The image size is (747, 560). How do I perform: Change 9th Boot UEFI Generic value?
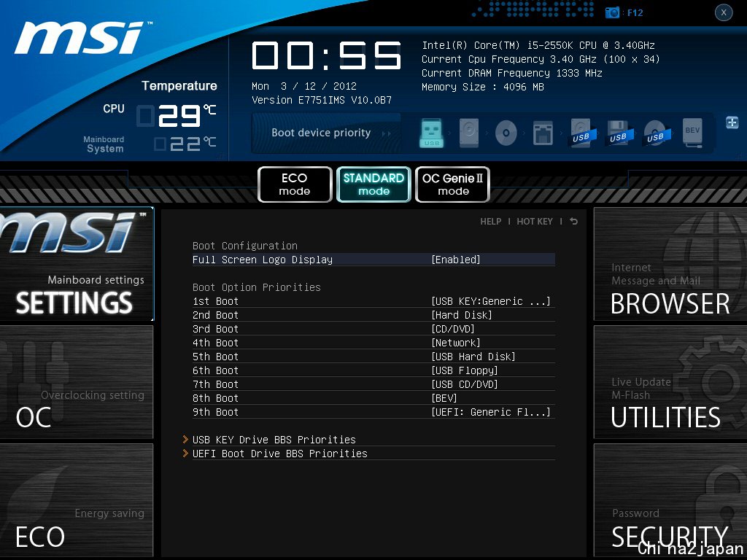(491, 412)
